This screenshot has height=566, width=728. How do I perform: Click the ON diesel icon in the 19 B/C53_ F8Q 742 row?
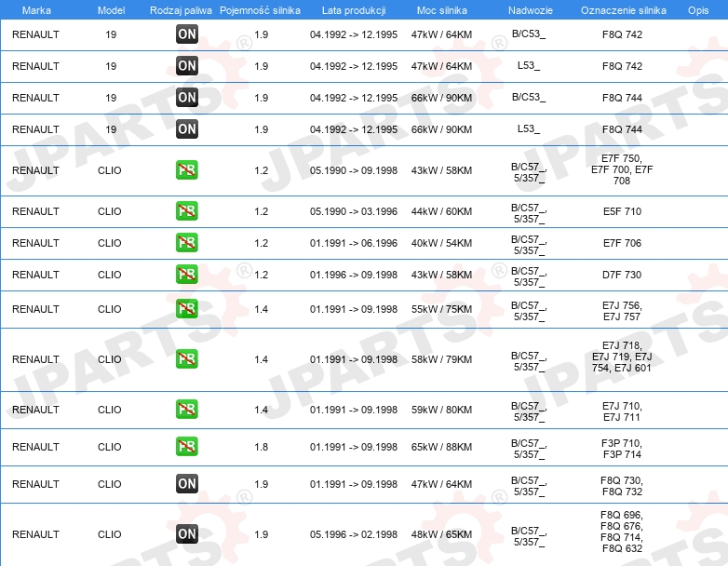(x=187, y=34)
